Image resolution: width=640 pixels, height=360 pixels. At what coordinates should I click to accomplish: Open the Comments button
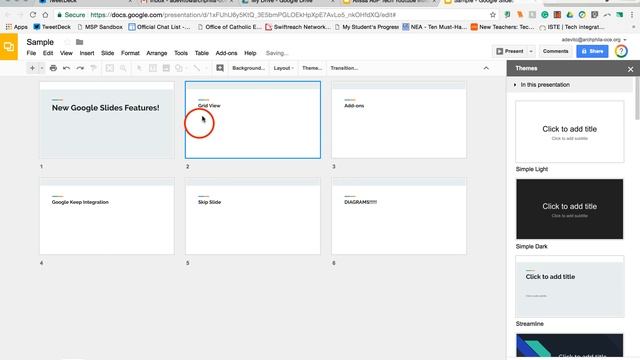click(556, 51)
